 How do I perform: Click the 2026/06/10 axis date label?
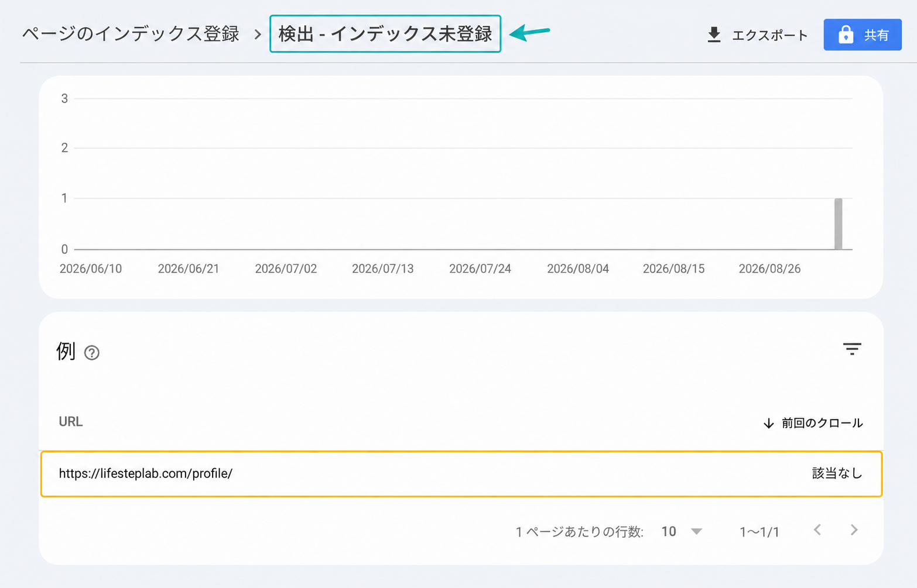click(x=91, y=269)
